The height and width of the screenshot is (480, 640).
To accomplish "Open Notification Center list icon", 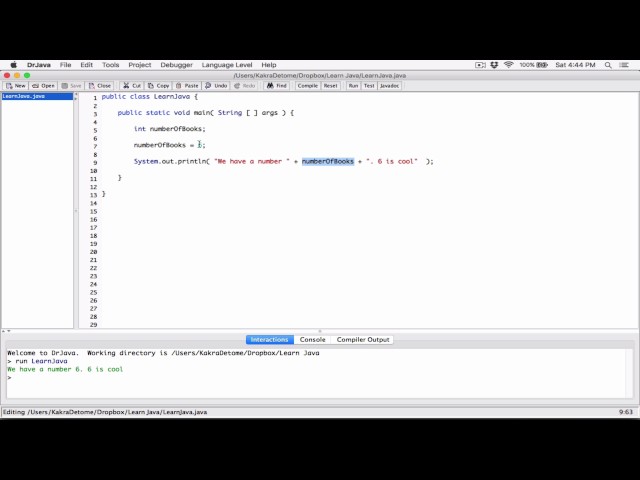I will (x=624, y=65).
